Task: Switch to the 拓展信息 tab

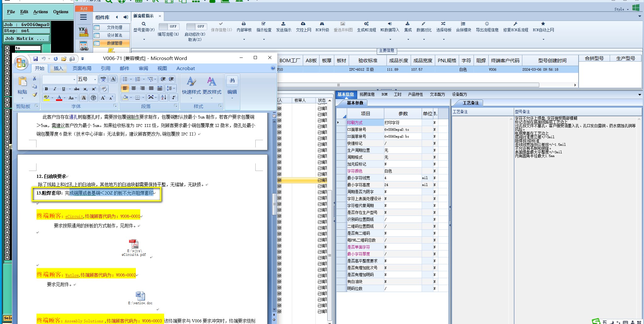Action: click(367, 94)
